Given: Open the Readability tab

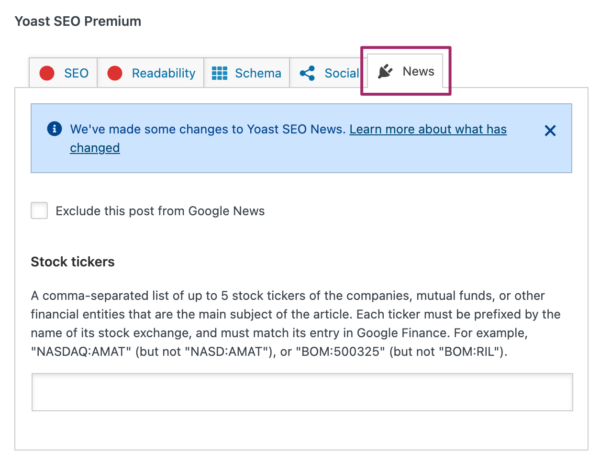Looking at the screenshot, I should [x=162, y=73].
